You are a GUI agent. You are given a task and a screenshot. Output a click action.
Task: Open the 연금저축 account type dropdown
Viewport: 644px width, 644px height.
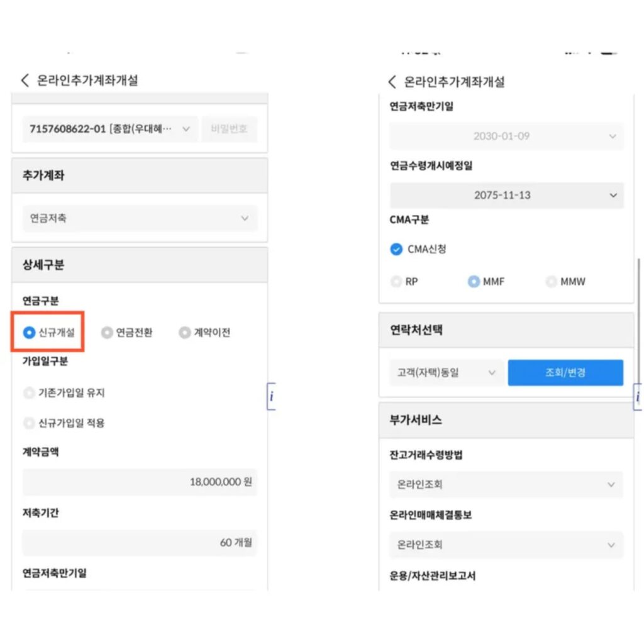[x=140, y=219]
